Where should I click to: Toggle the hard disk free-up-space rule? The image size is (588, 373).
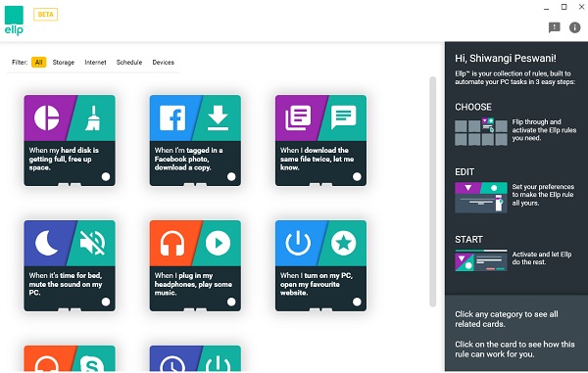coord(106,177)
